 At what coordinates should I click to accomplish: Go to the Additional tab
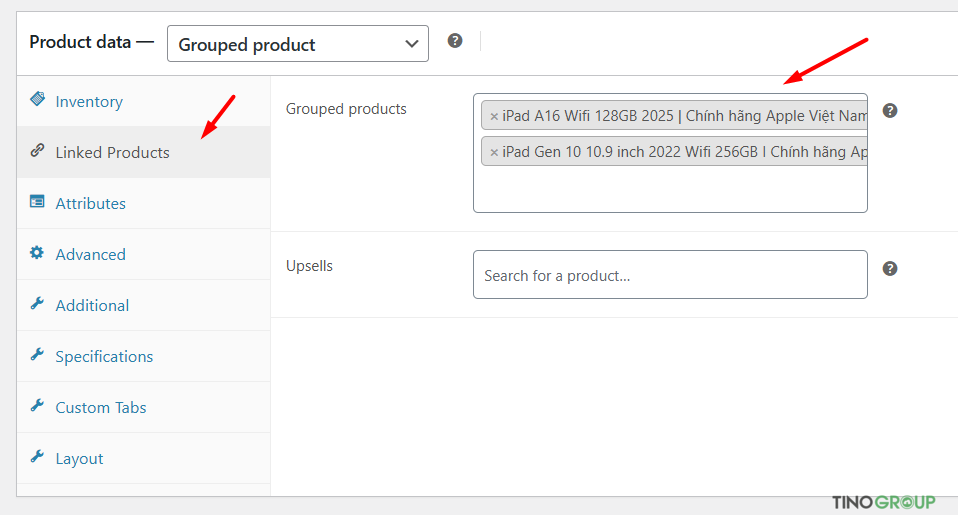click(x=144, y=305)
